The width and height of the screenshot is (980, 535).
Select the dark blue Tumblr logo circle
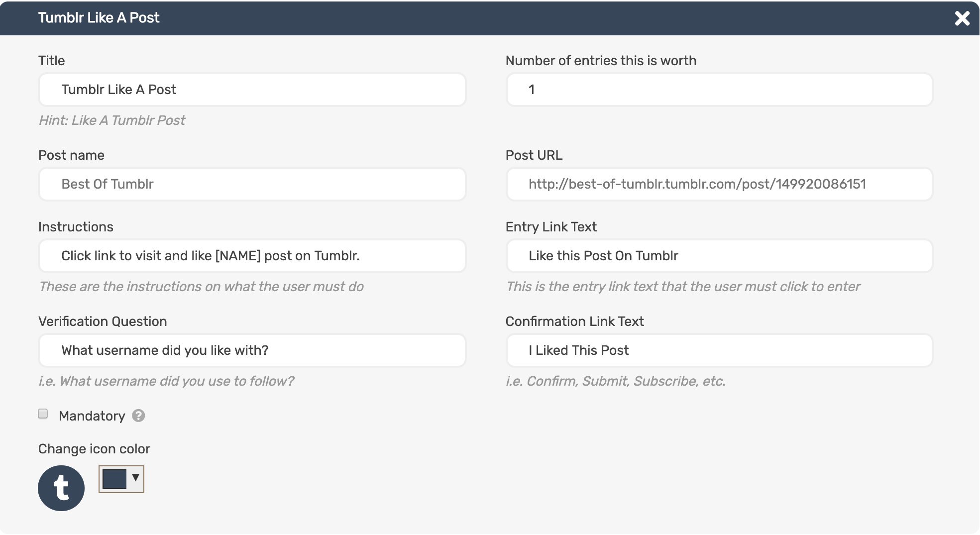[x=61, y=488]
